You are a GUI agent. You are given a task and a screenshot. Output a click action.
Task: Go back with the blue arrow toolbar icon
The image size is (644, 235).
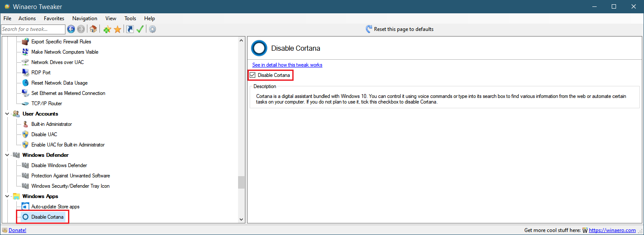coord(71,29)
